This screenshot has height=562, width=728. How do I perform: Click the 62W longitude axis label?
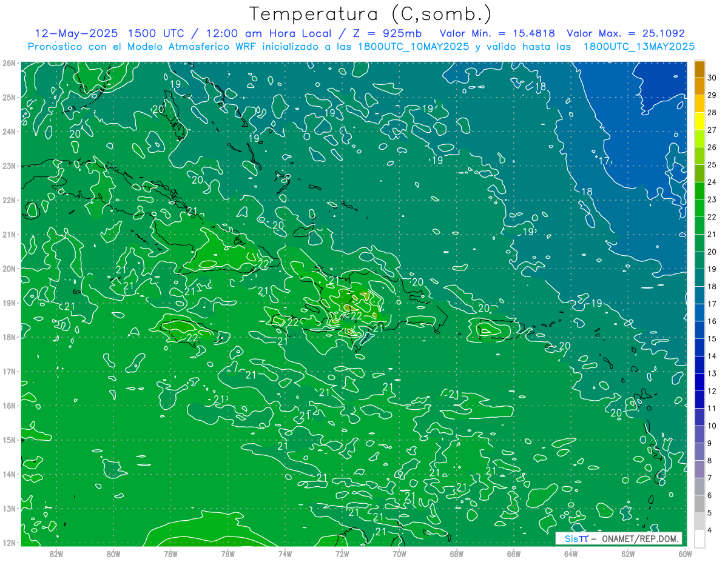pos(628,554)
